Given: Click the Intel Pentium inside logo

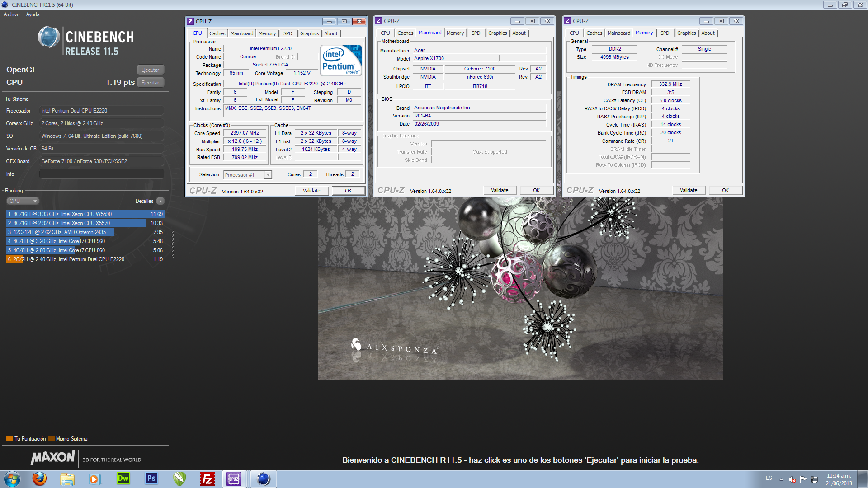Looking at the screenshot, I should (x=341, y=60).
